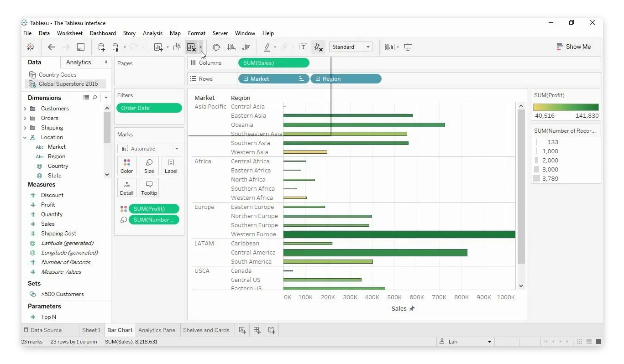Switch to filmstrip view in status bar
This screenshot has height=364, width=624.
pos(589,342)
